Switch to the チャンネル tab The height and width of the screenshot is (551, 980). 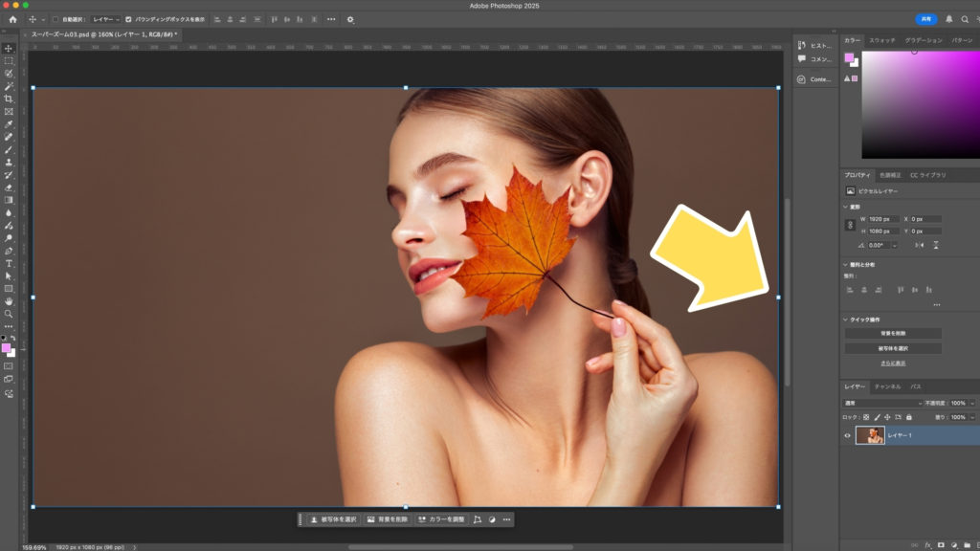(886, 386)
